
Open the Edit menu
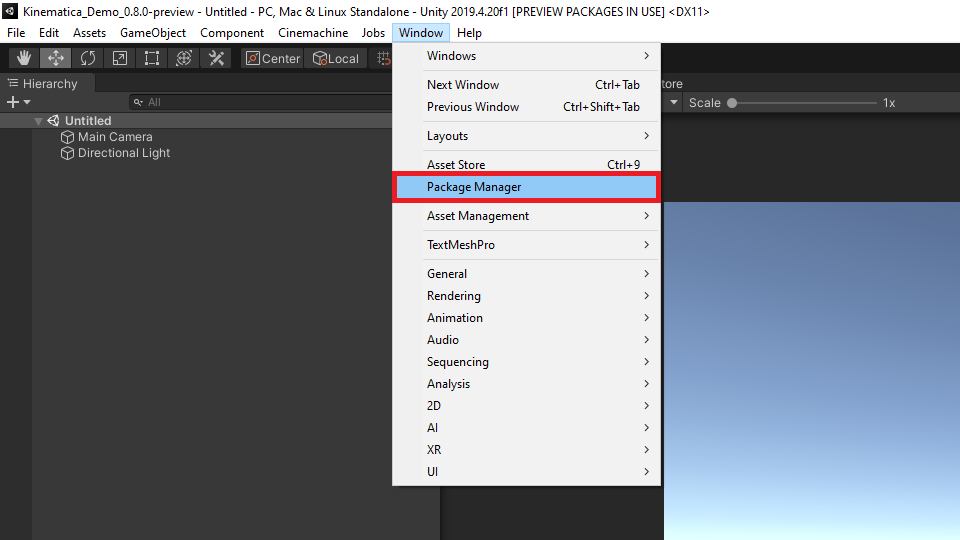pyautogui.click(x=49, y=33)
